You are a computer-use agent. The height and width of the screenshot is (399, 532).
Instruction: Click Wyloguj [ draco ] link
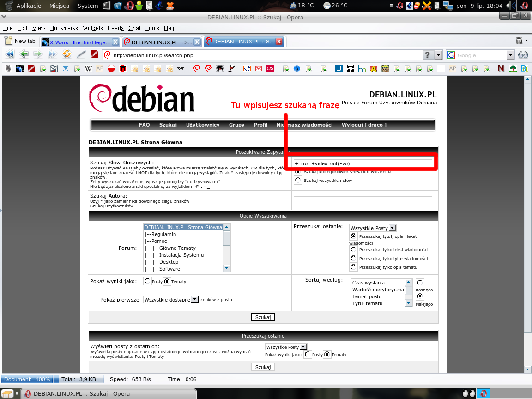click(x=364, y=125)
